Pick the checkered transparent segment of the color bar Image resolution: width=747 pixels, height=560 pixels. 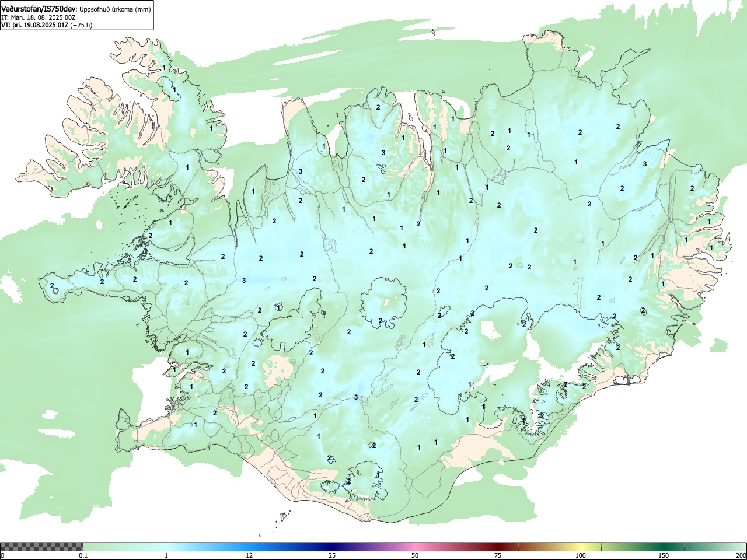click(41, 547)
